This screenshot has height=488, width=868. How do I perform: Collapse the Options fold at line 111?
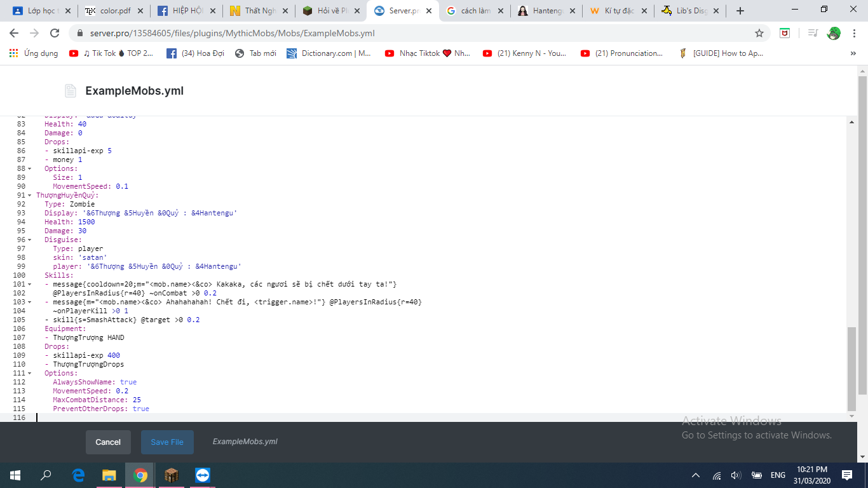[x=29, y=373]
